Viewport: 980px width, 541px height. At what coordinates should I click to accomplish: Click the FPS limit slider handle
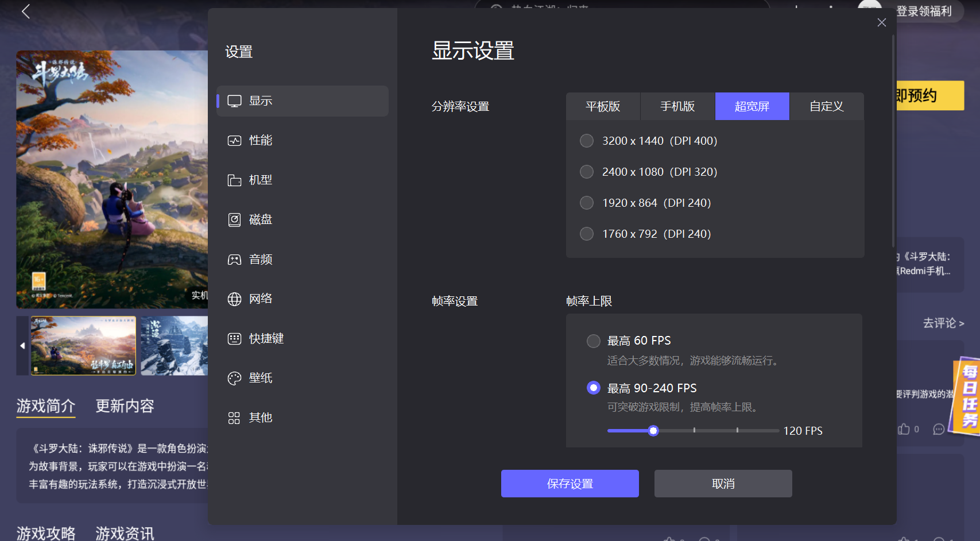pyautogui.click(x=653, y=431)
